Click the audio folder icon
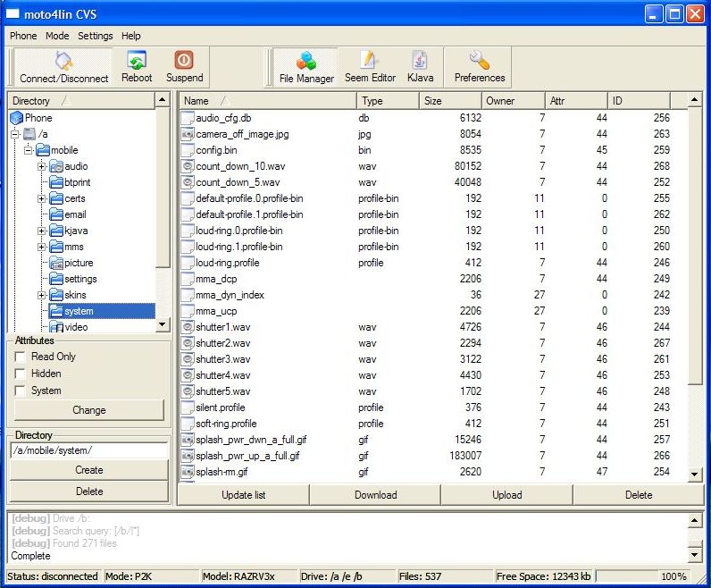The width and height of the screenshot is (711, 588). coord(56,166)
